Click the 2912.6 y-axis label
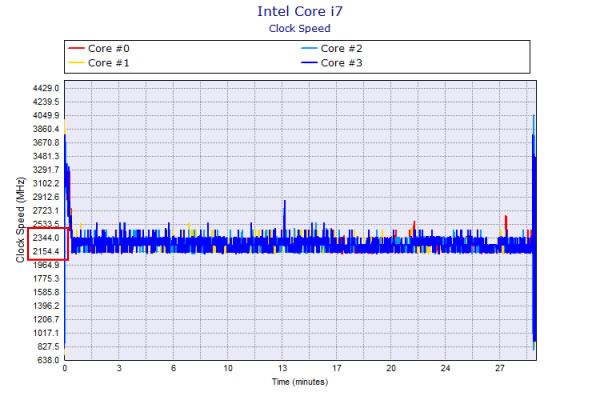 point(46,197)
